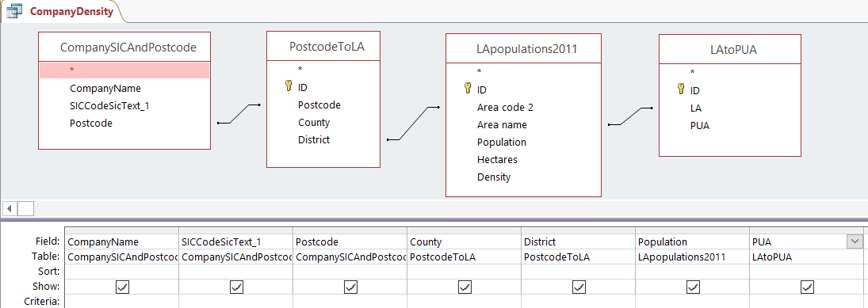Click Table cell under CompanyName column
This screenshot has height=308, width=868.
pyautogui.click(x=122, y=257)
